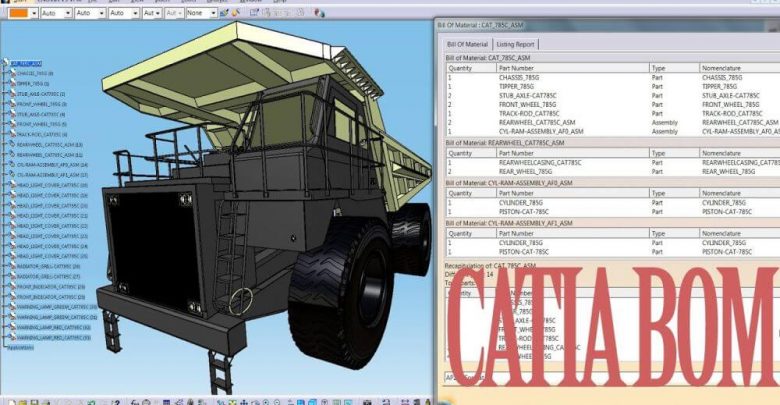Click the part icon beside CHASSIS_785G in tree
This screenshot has width=780, height=405.
(13, 74)
